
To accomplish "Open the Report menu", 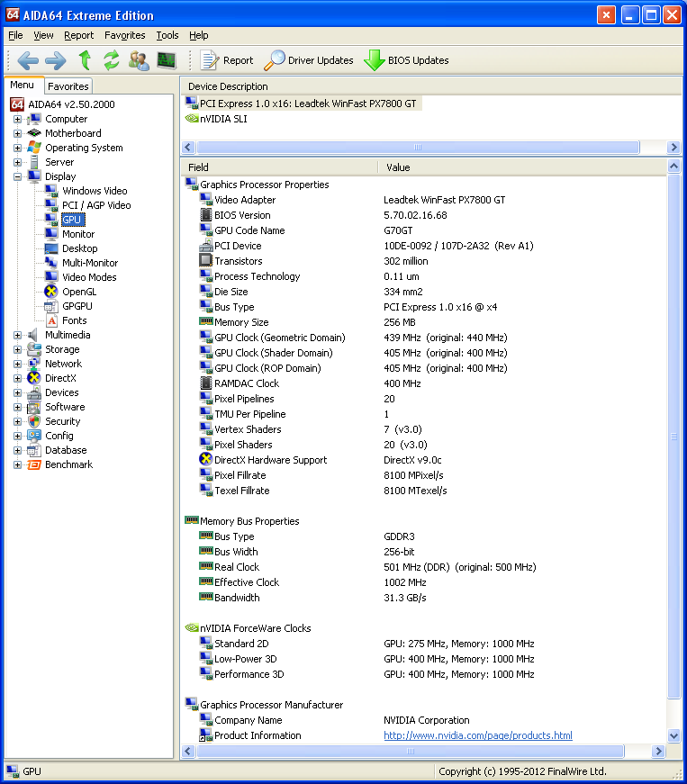I will tap(78, 35).
